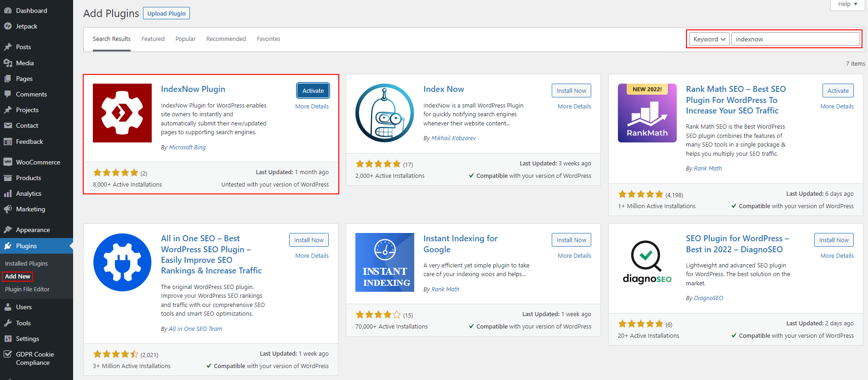Click the IndexNow Plugin red gear thumbnail
Viewport: 868px width, 380px height.
coord(122,113)
